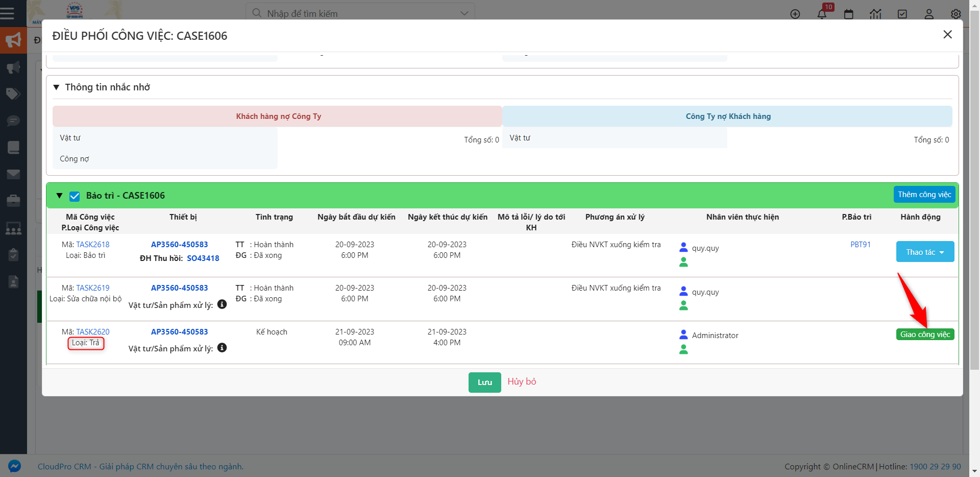Viewport: 980px width, 477px height.
Task: Call hotline 1900 29 29 90 link
Action: point(935,467)
